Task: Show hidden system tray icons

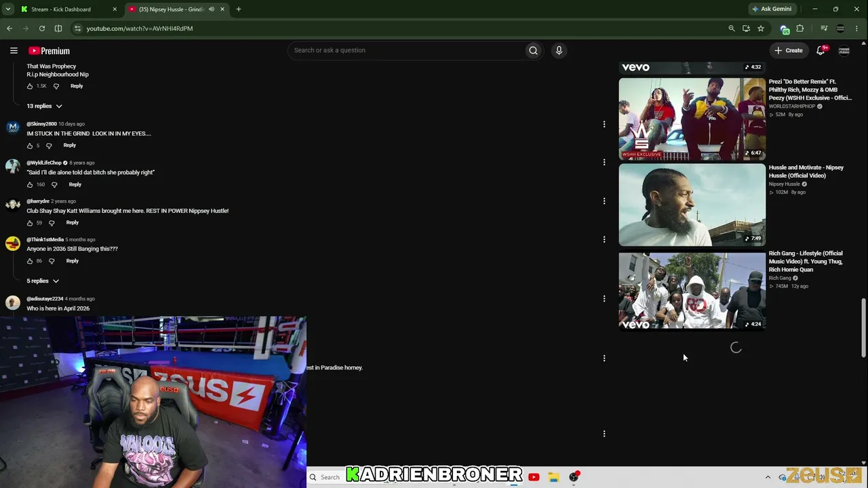Action: (x=768, y=477)
